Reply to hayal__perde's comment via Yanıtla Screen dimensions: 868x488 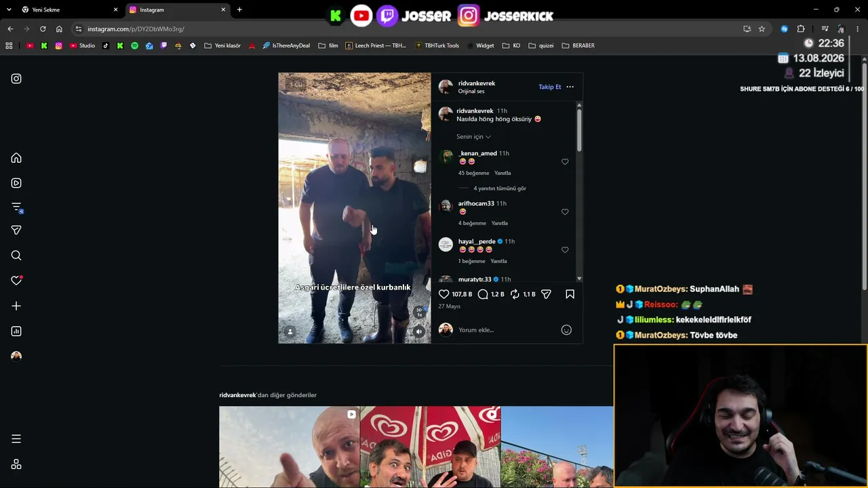click(498, 261)
